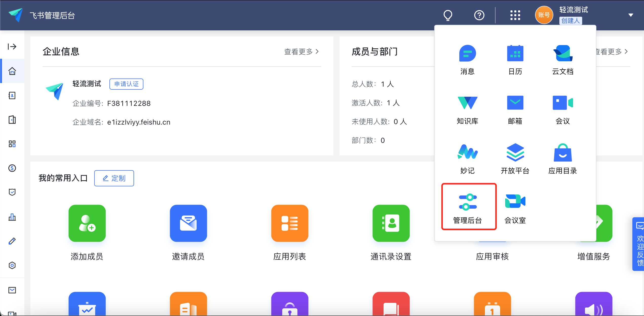Click the lightbulb tips icon in header

[x=448, y=15]
